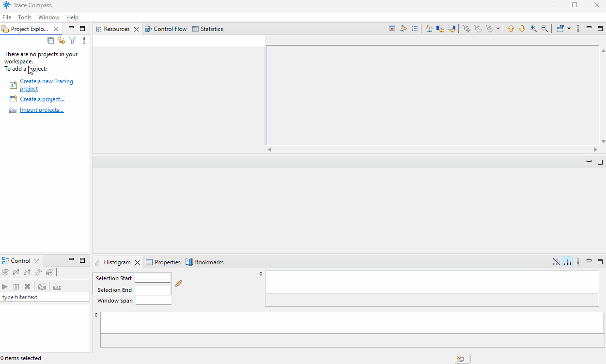Viewport: 606px width, 364px height.
Task: Toggle the Histogram time-sync chain link icon
Action: pos(178,284)
